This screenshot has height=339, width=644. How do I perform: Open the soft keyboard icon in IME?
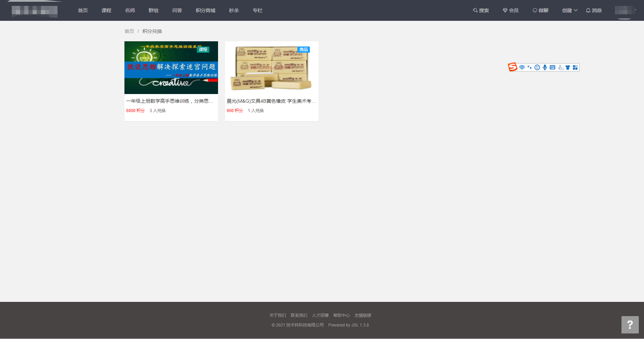552,67
